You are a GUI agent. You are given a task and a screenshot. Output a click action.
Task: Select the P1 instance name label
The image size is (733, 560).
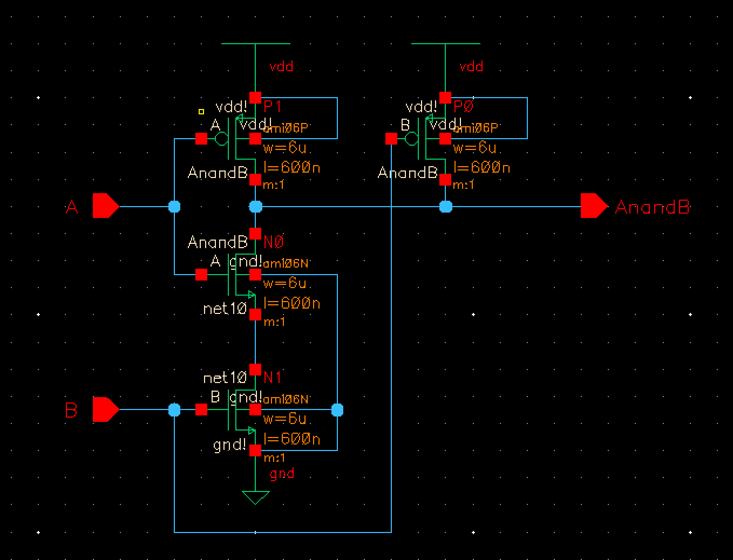[x=273, y=106]
